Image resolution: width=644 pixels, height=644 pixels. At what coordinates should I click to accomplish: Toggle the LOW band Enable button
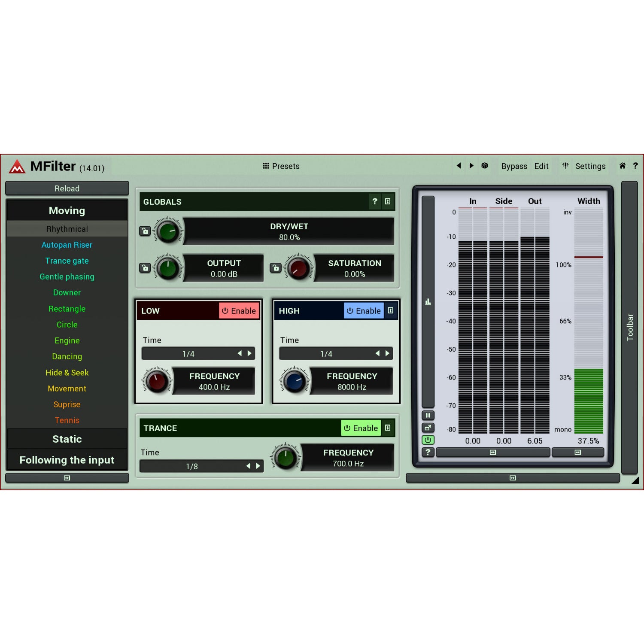[x=239, y=311]
